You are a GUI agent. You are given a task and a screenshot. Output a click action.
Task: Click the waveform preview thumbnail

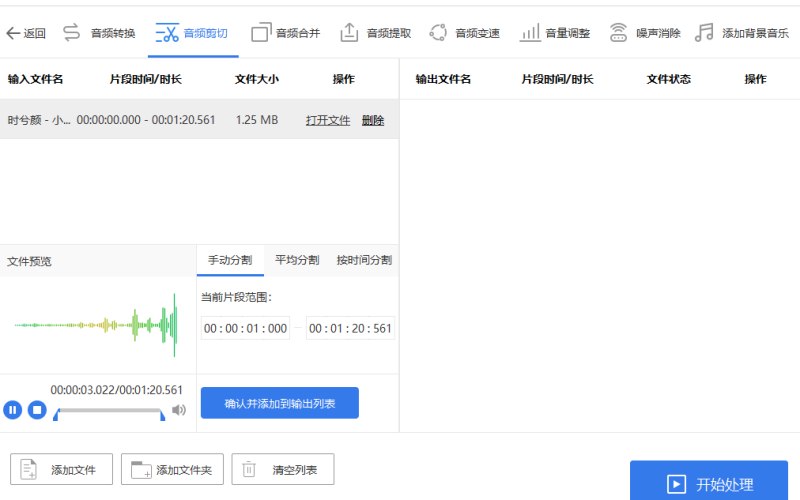tap(96, 325)
